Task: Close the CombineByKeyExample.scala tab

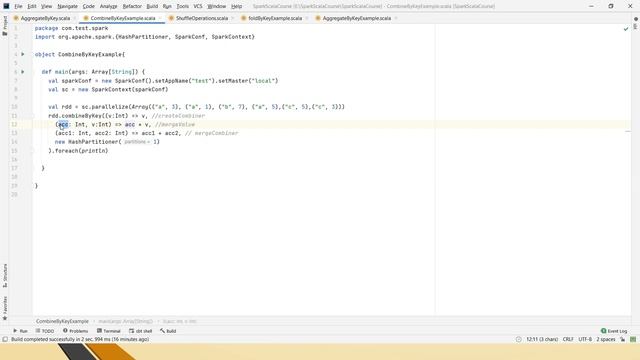Action: [x=160, y=18]
